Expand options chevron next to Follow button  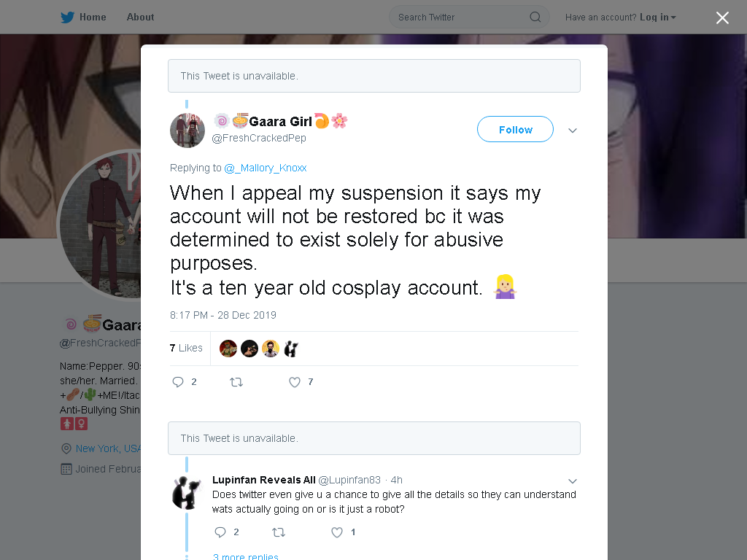(x=573, y=130)
